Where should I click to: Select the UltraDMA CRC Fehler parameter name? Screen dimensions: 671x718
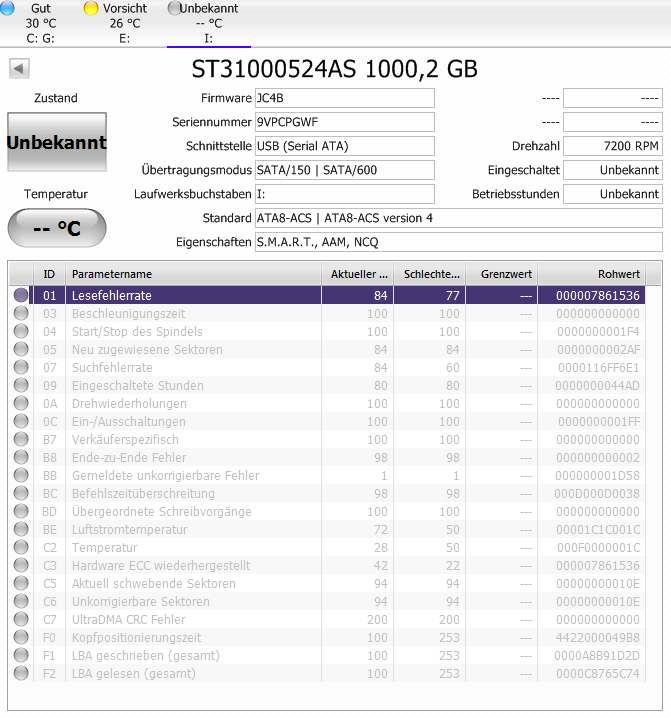click(x=128, y=619)
